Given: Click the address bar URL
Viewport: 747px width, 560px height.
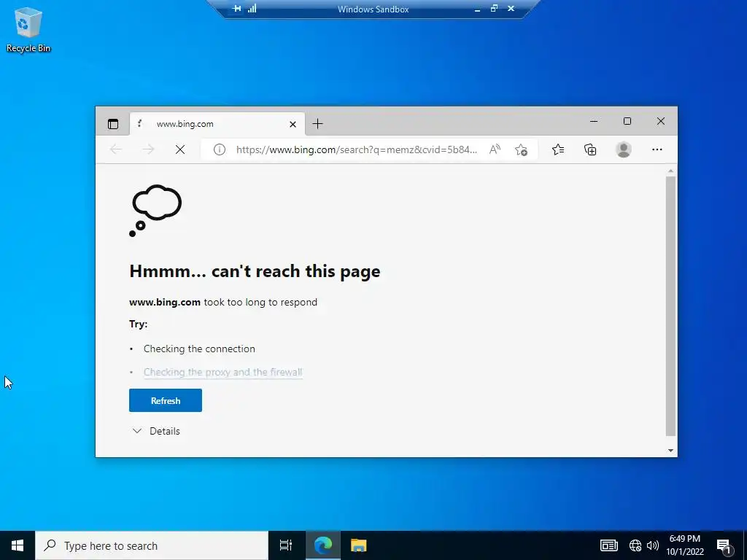Looking at the screenshot, I should coord(356,150).
